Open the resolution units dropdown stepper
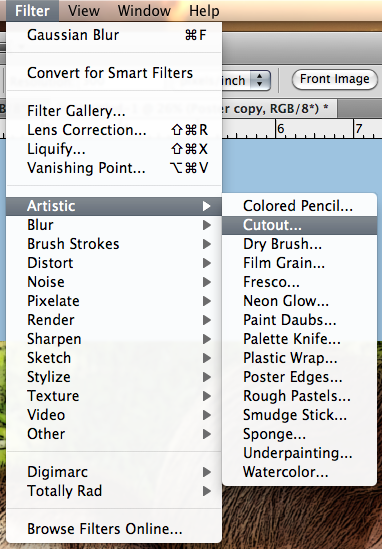The width and height of the screenshot is (382, 549). tap(259, 80)
